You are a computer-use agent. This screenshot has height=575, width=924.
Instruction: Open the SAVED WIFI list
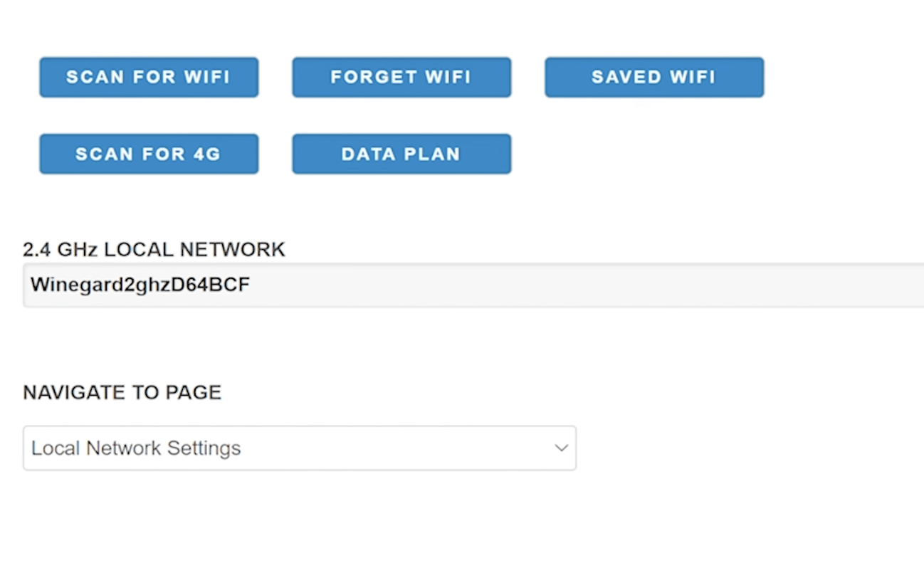point(654,77)
